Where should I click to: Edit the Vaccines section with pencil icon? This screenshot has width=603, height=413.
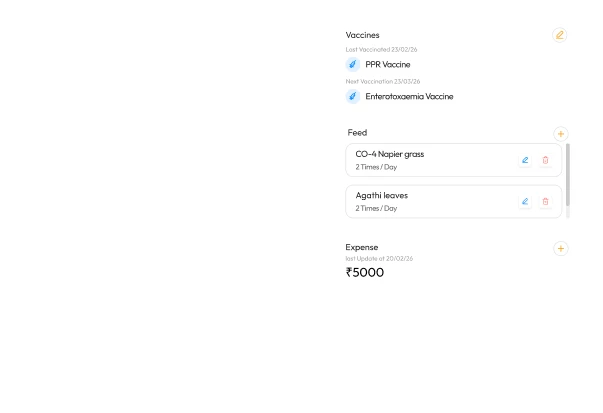pos(560,35)
